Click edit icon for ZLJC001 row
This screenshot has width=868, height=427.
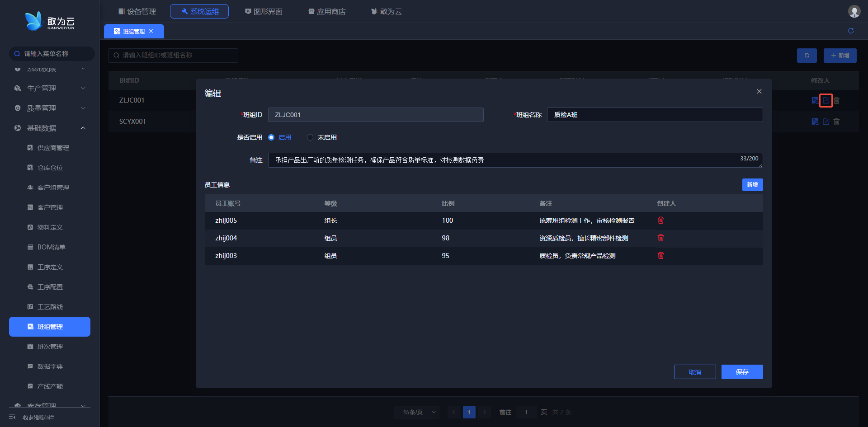pos(826,100)
